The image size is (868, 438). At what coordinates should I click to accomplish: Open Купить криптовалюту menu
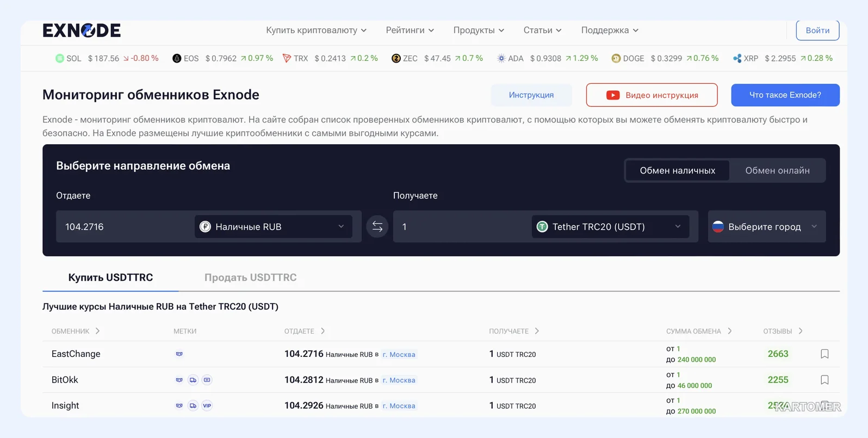click(316, 30)
